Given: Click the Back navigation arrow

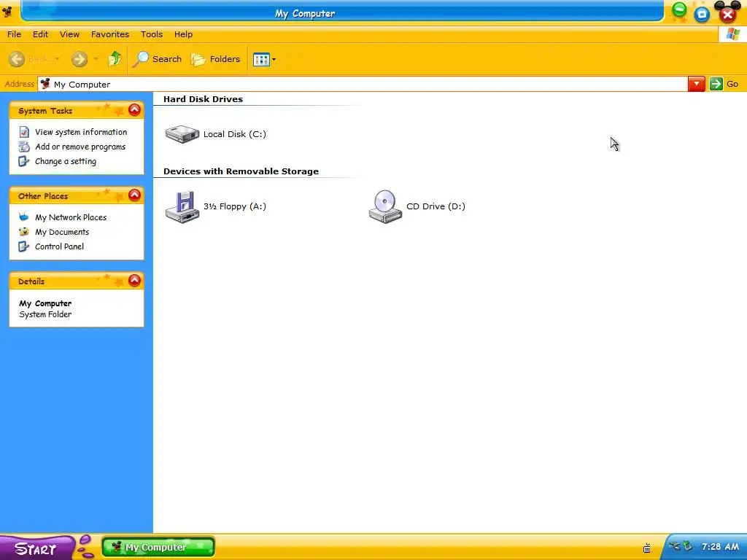Looking at the screenshot, I should pyautogui.click(x=17, y=59).
